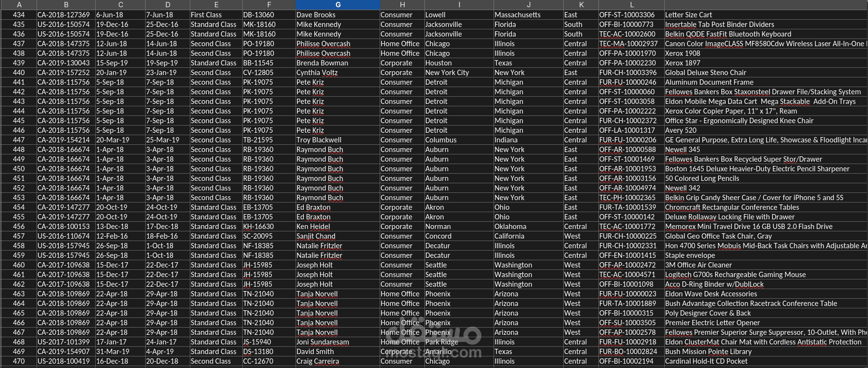Click Logitech G700s Rechargeable Gaming Mouse cell
868x368 pixels.
(766, 275)
